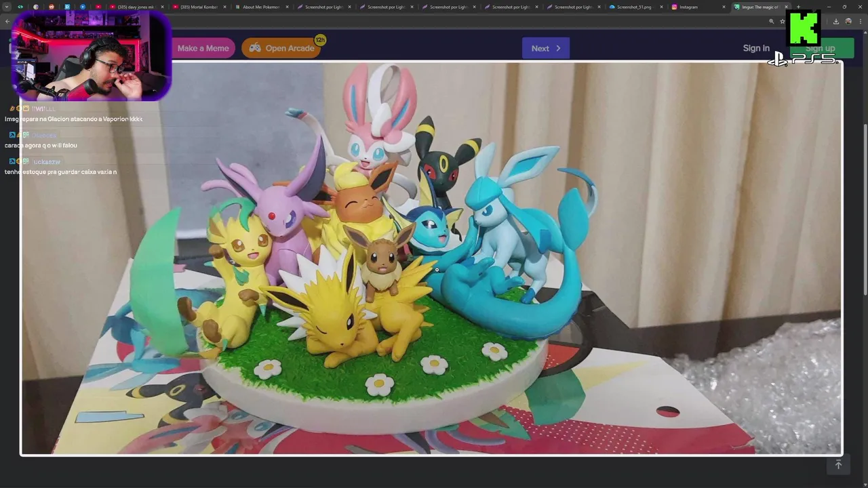
Task: Click the Sign in link
Action: 756,48
